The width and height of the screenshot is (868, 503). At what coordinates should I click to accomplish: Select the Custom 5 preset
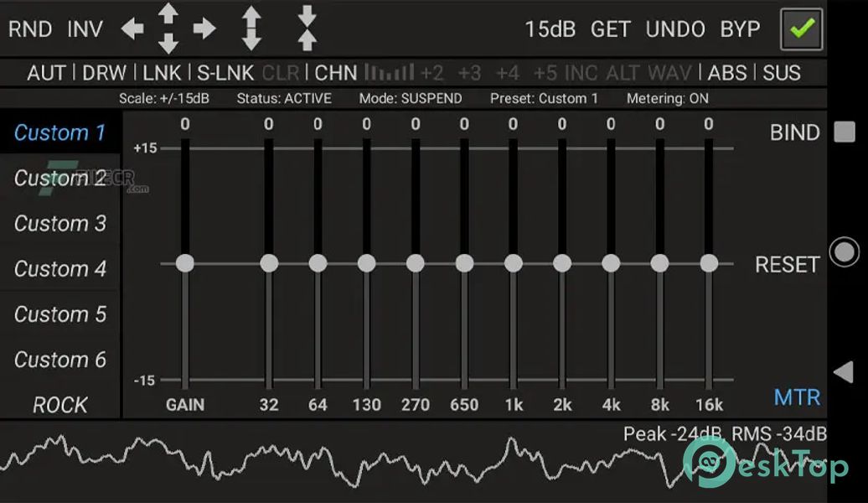pyautogui.click(x=59, y=314)
